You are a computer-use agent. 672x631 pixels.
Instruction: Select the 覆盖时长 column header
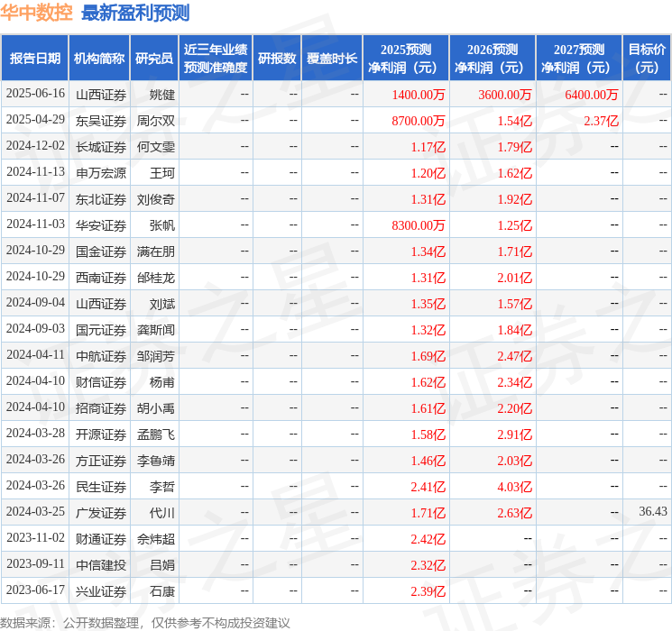(332, 59)
